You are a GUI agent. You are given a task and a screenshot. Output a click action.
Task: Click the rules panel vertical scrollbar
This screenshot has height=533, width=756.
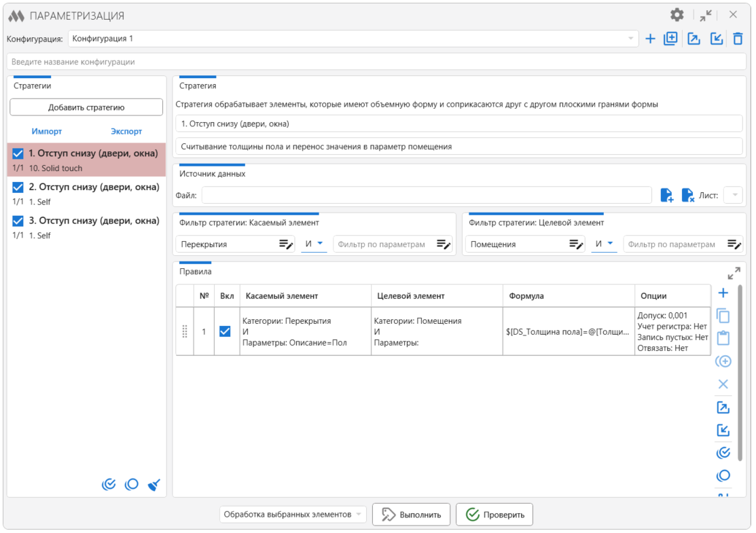[x=740, y=373]
